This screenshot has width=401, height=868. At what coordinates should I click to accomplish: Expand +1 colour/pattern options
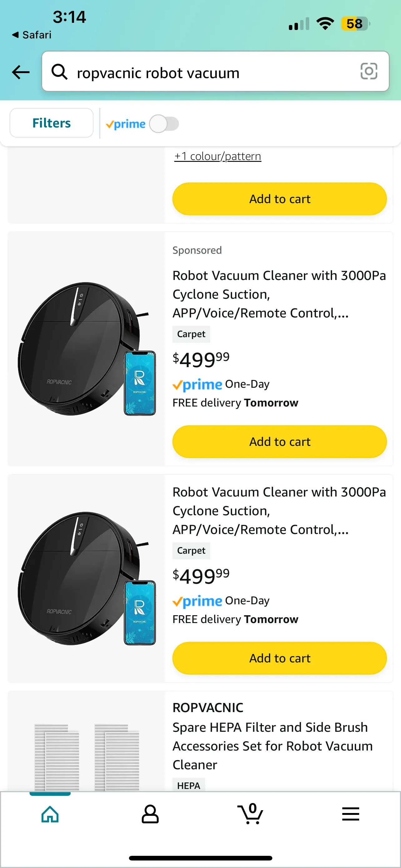217,156
